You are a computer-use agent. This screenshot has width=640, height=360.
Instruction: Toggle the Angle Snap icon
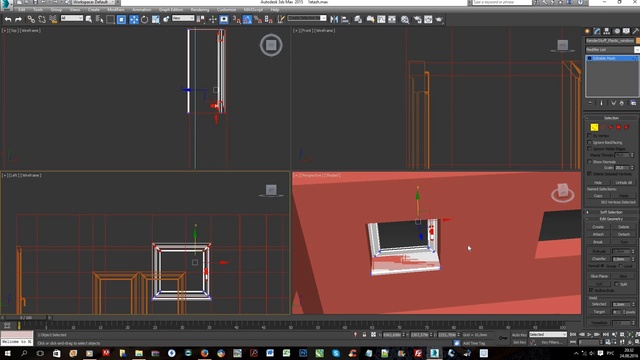[247, 19]
